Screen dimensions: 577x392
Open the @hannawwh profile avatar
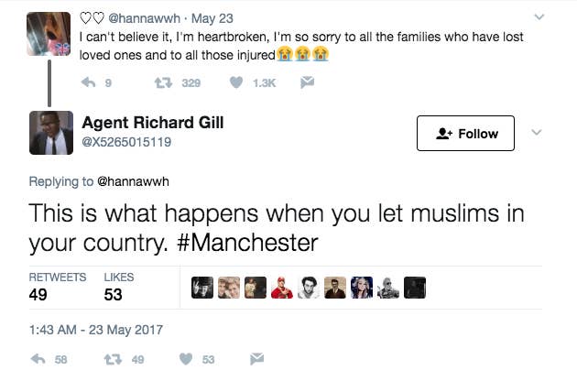click(x=50, y=34)
